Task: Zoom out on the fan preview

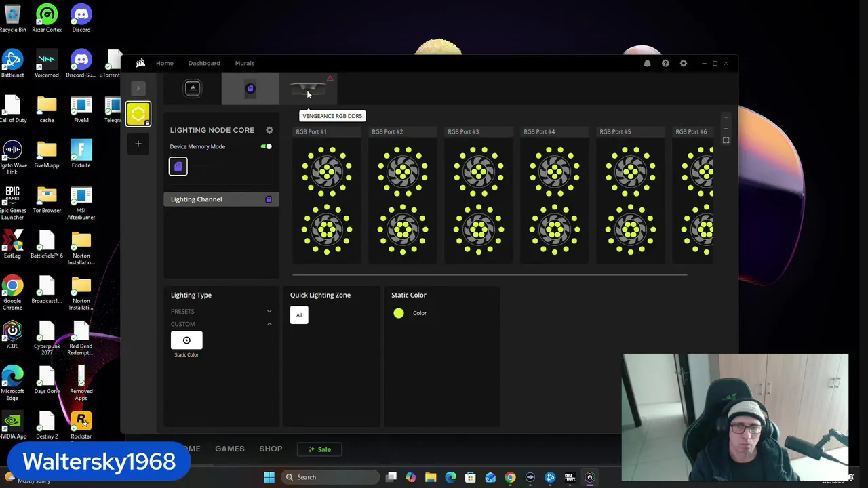Action: point(726,129)
